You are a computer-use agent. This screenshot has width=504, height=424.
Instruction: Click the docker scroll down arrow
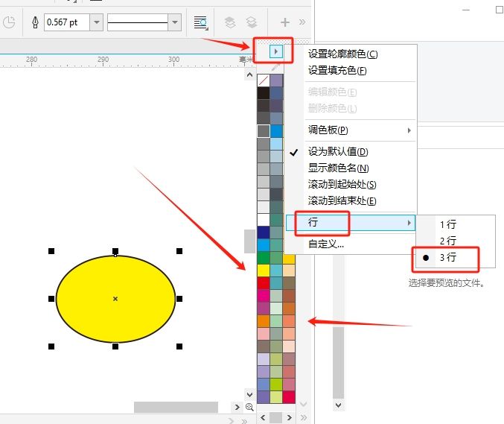[338, 405]
